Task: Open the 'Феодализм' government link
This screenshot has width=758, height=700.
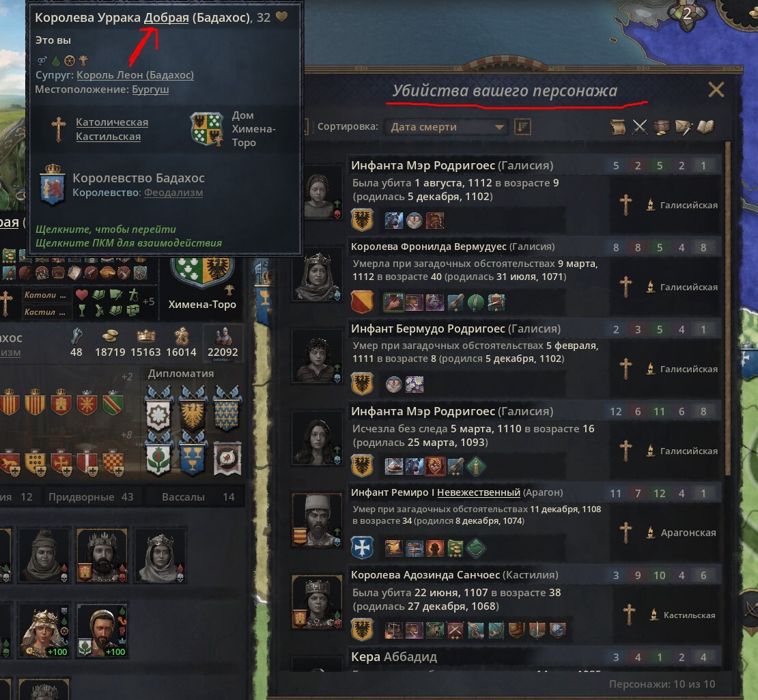Action: point(173,193)
